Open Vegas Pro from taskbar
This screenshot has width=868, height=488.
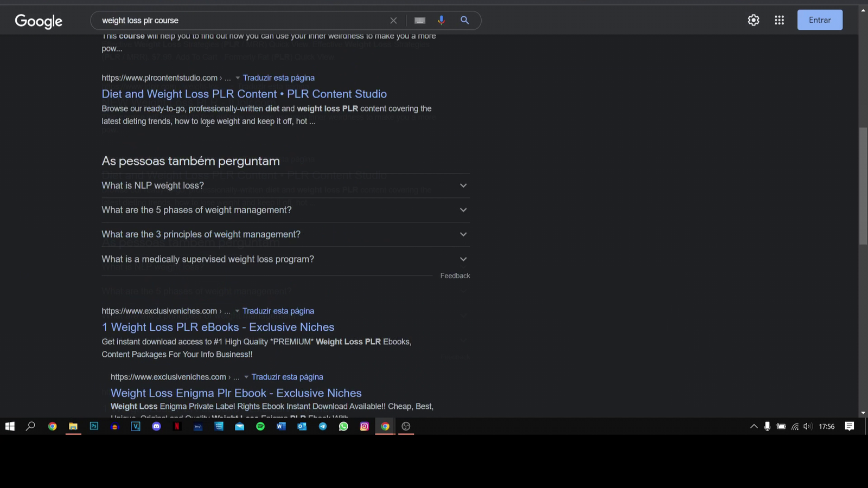point(136,426)
